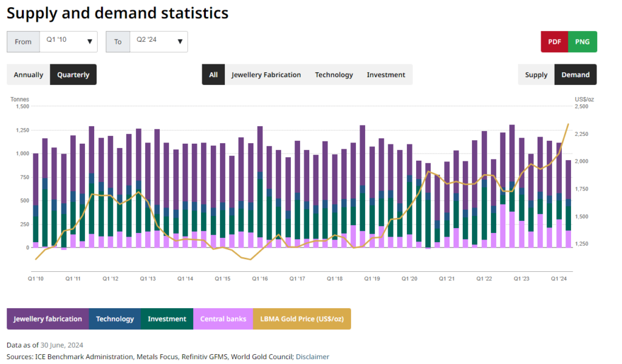622x364 pixels.
Task: Show the Jewellery Fabrication tab
Action: pyautogui.click(x=266, y=75)
